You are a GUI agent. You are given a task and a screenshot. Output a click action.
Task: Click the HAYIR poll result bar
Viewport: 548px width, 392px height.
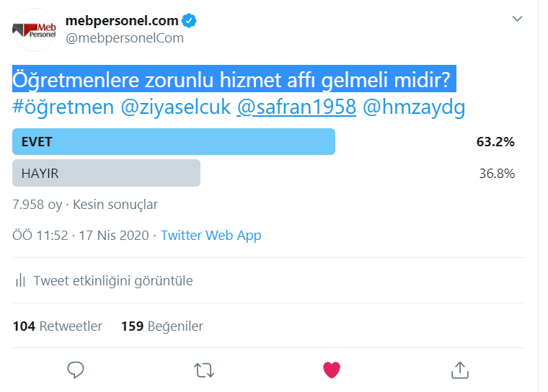click(x=106, y=173)
